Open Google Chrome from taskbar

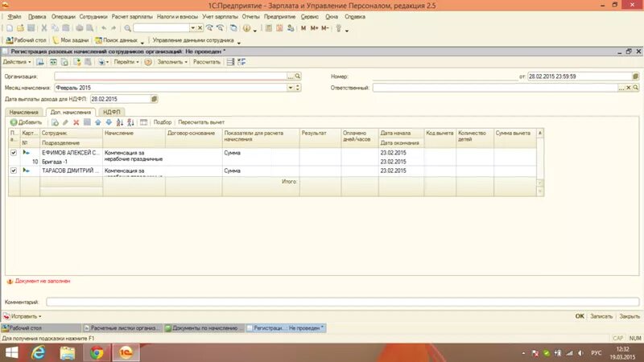point(97,352)
